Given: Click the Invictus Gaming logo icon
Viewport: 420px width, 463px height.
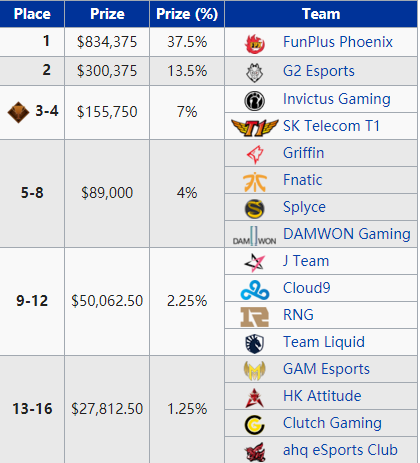Looking at the screenshot, I should [x=255, y=101].
